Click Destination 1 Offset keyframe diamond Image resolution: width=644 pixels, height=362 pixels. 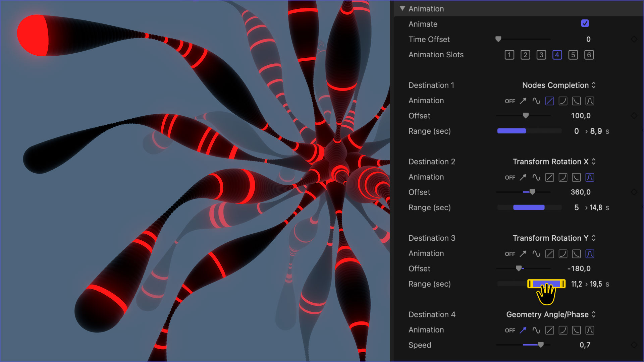click(634, 116)
